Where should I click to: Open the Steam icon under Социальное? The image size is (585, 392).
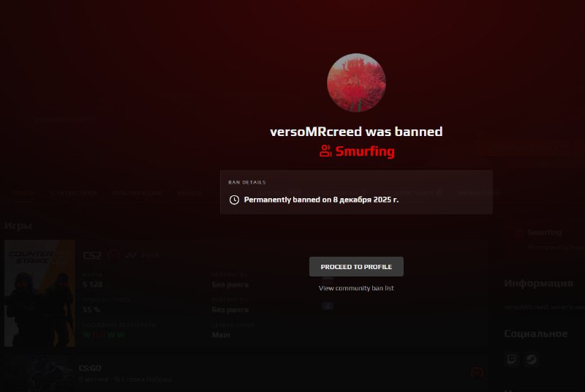tap(532, 359)
